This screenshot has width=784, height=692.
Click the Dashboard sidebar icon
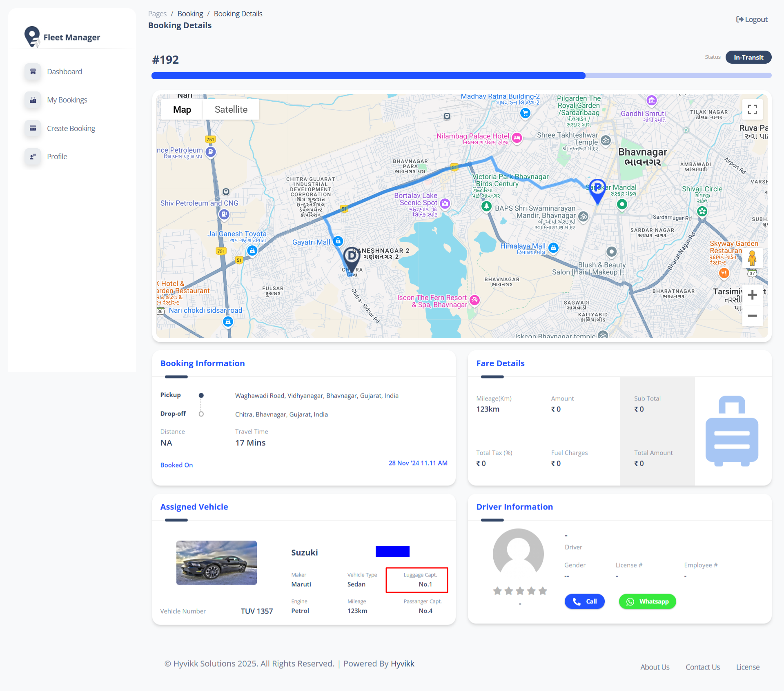[x=33, y=72]
